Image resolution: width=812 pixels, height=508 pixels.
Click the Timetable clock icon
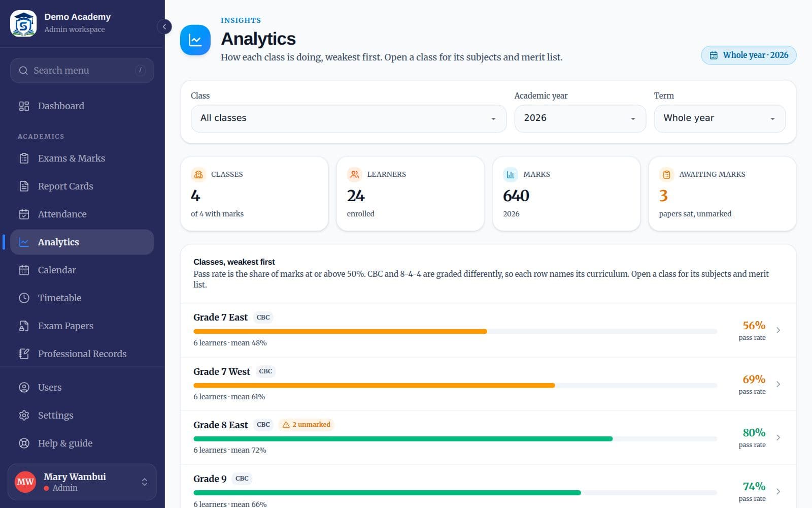point(24,298)
